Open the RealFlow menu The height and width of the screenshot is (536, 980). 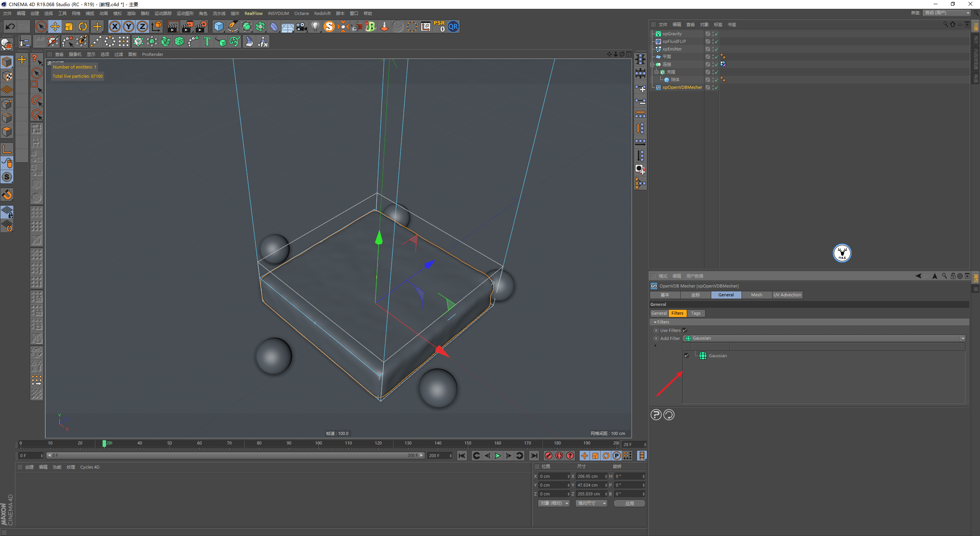pyautogui.click(x=253, y=13)
